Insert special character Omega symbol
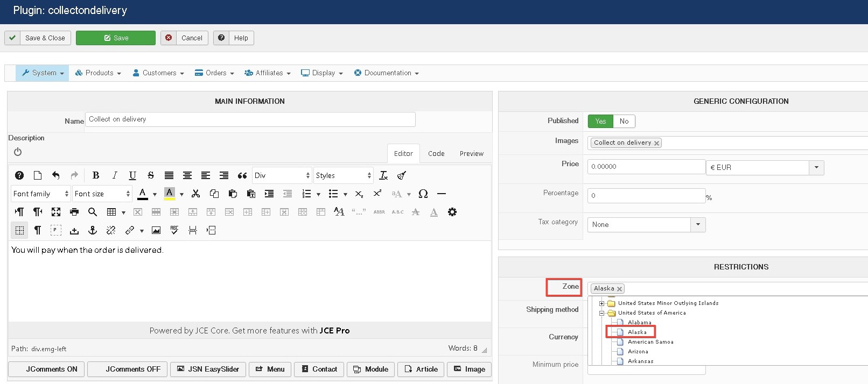The height and width of the screenshot is (384, 868). tap(423, 194)
